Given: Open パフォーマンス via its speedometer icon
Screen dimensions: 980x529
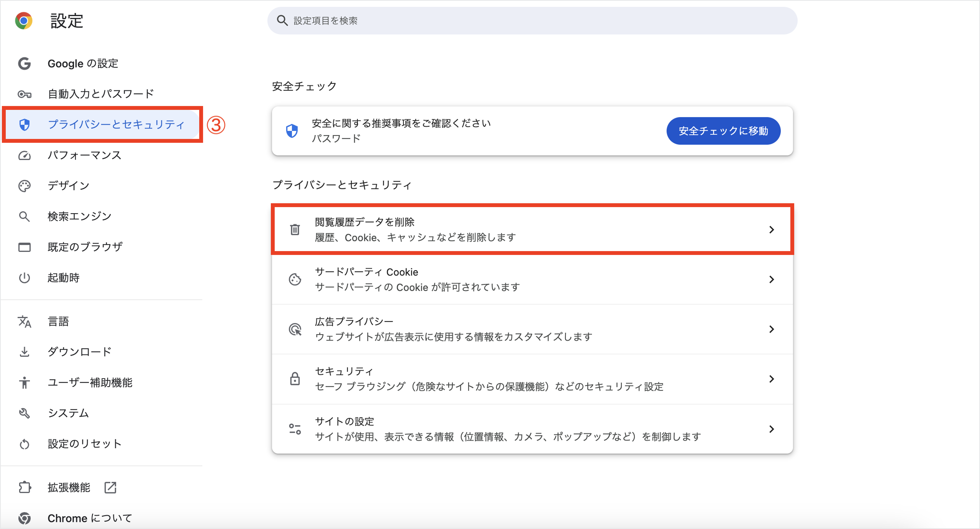Looking at the screenshot, I should [x=25, y=155].
